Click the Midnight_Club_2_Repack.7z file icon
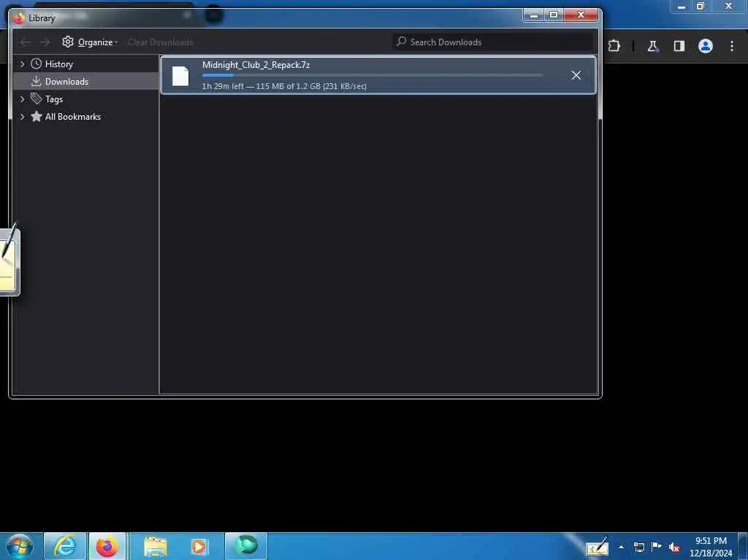 (x=180, y=76)
